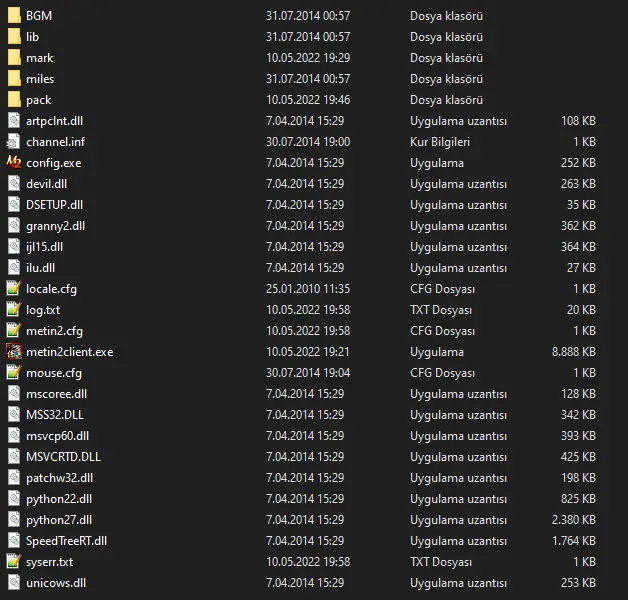Select the file name channel.inf
The width and height of the screenshot is (628, 600).
(x=56, y=142)
